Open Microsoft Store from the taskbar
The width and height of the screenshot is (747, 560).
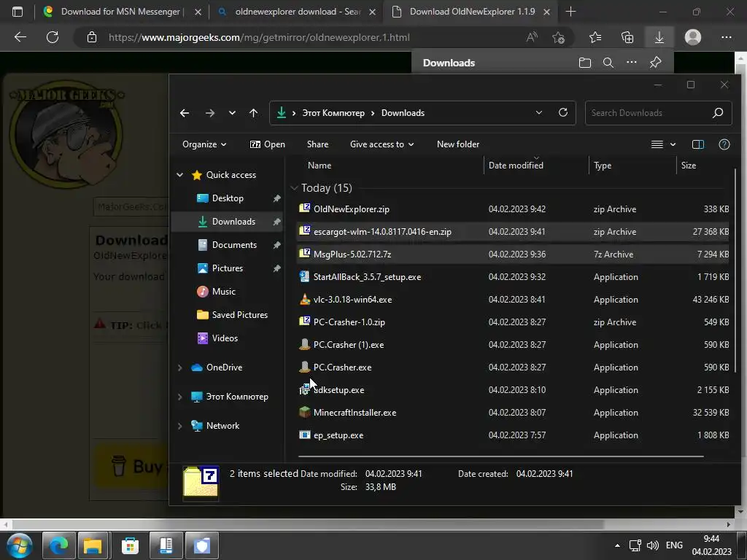coord(130,545)
